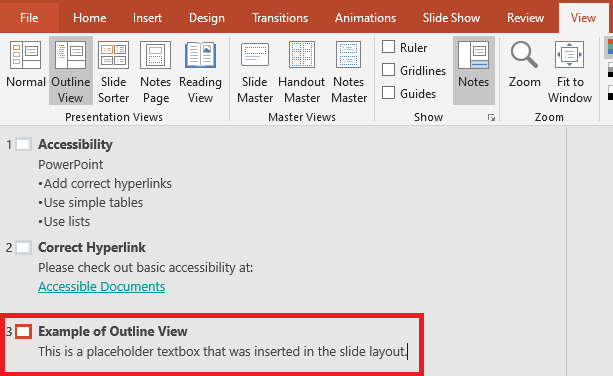Switch to the Transitions tab
This screenshot has height=376, width=613.
pos(280,18)
